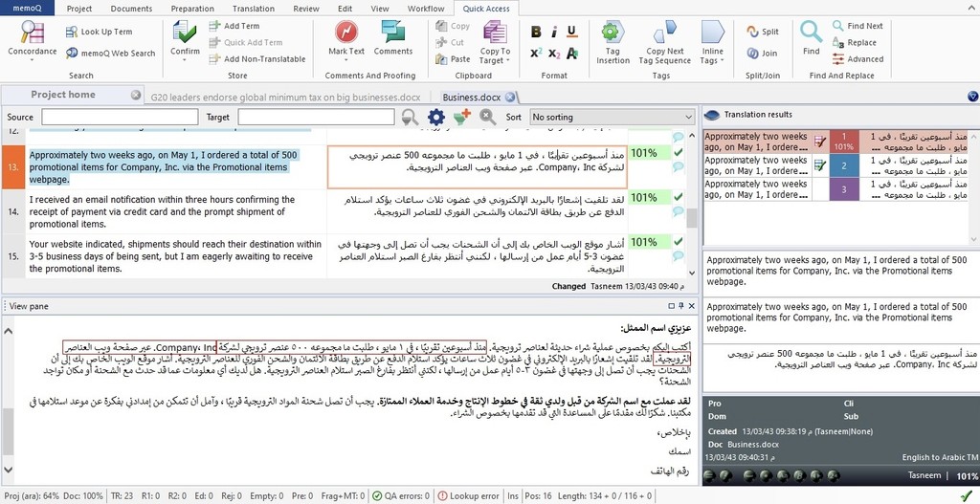Click Copy Next Tag Sequence
This screenshot has height=504, width=980.
pos(664,41)
